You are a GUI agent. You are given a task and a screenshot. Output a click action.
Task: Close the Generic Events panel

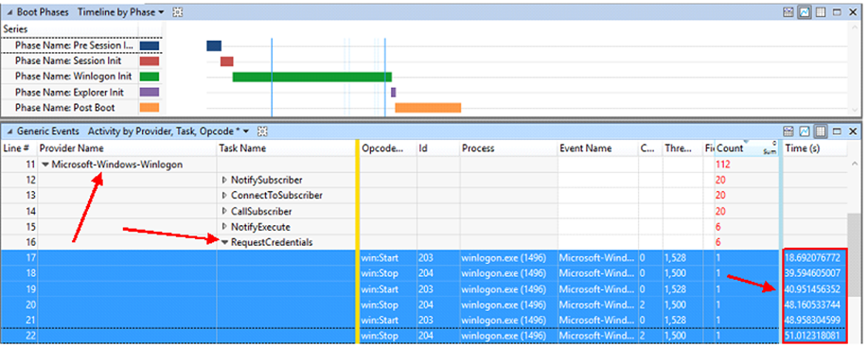pos(853,131)
